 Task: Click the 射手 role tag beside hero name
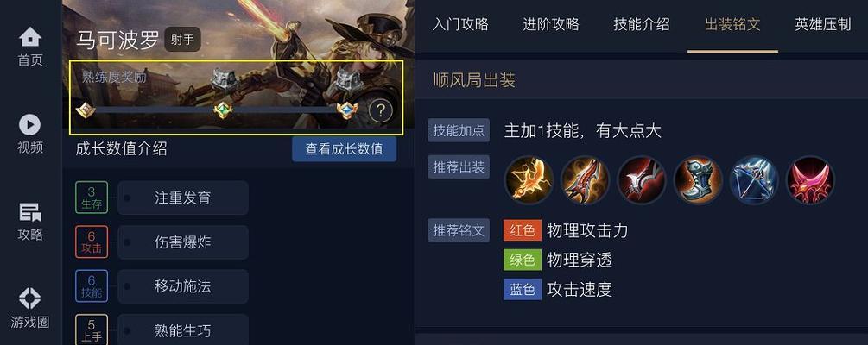point(182,40)
